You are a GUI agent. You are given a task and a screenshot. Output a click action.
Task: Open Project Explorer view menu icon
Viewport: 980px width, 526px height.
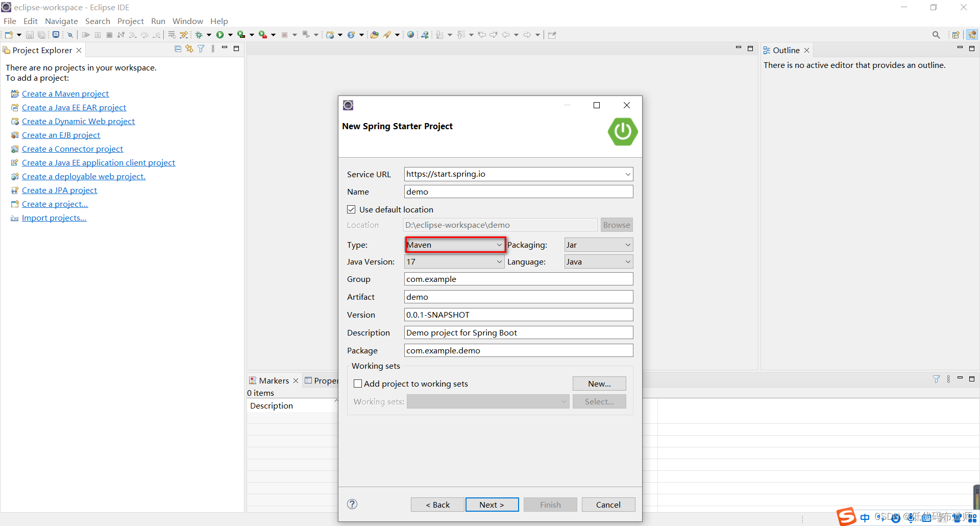213,49
